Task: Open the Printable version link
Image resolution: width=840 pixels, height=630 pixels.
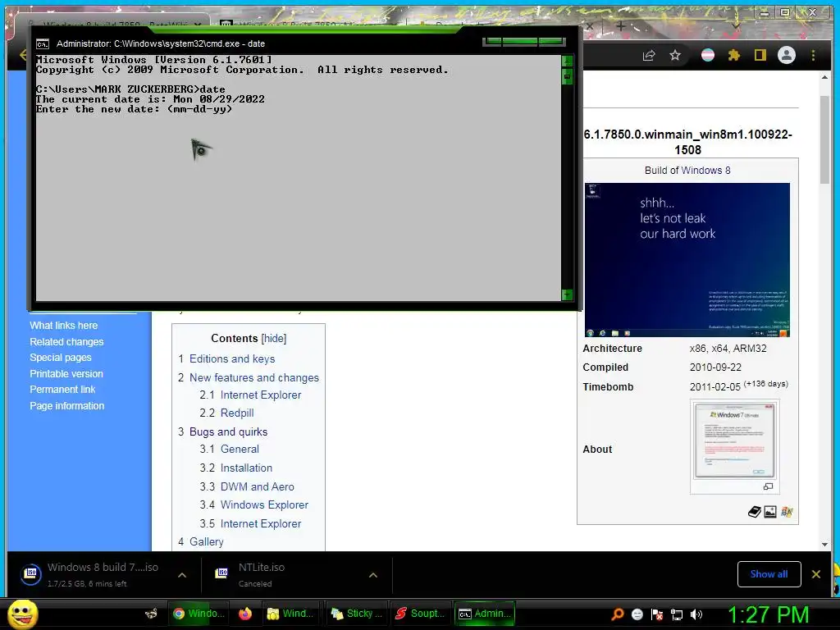Action: (x=66, y=374)
